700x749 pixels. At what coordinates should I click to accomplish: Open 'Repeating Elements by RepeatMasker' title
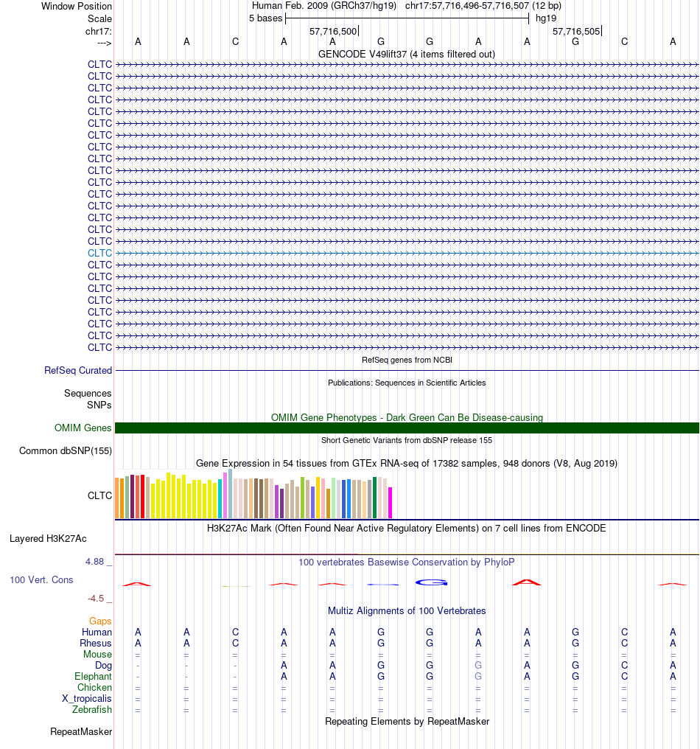point(407,721)
